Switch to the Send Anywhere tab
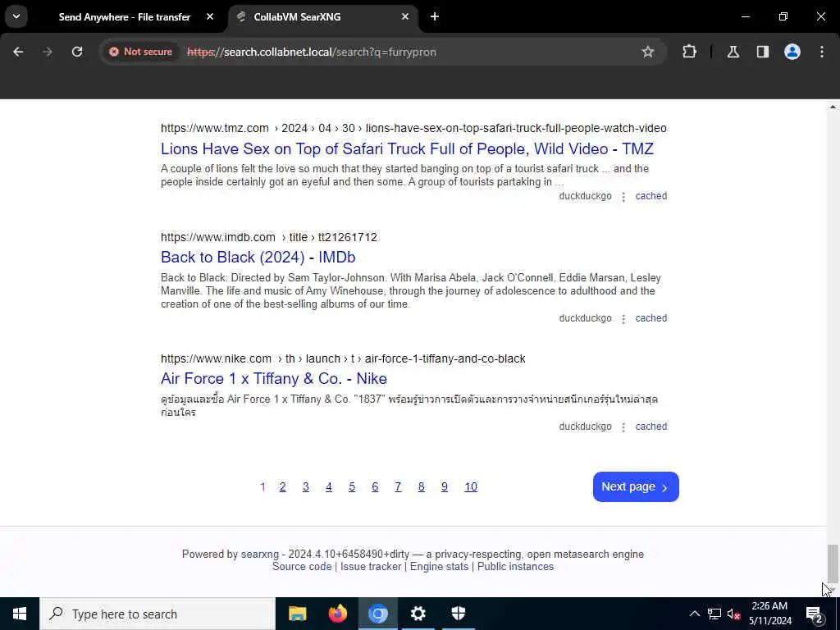The width and height of the screenshot is (840, 630). click(125, 17)
